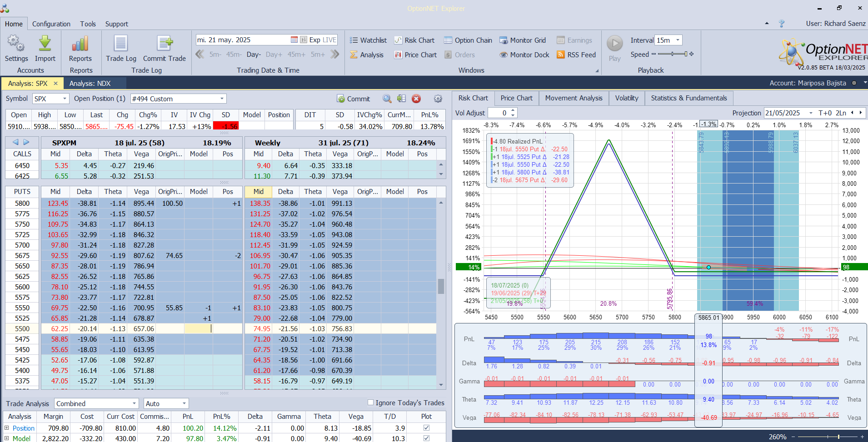Collapse the ribbon with the up arrow
Viewport: 868px width, 442px height.
point(767,24)
